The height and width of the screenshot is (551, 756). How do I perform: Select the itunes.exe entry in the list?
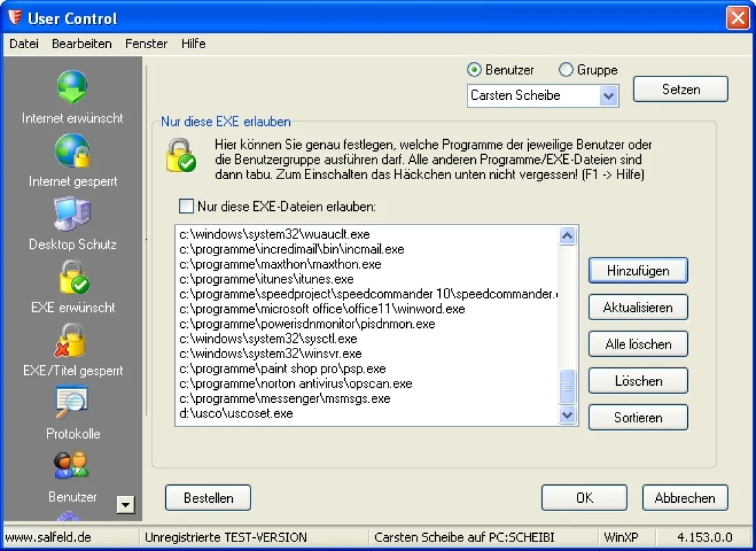266,280
